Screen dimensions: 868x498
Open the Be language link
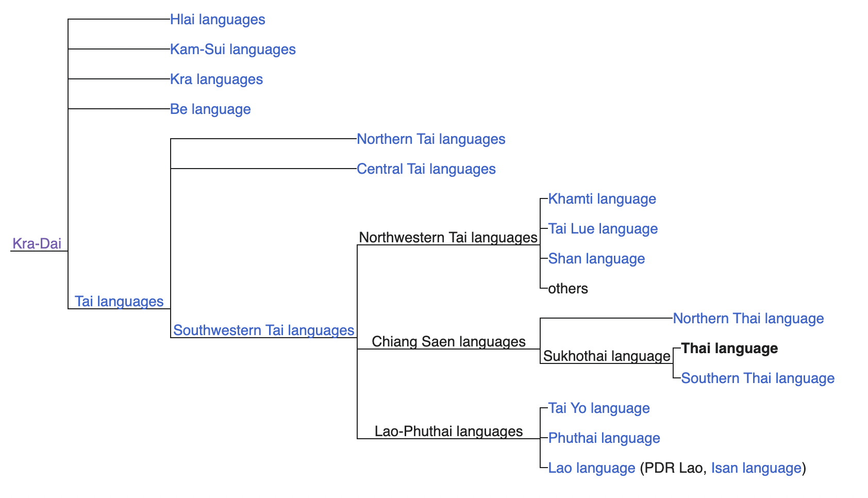tap(210, 109)
